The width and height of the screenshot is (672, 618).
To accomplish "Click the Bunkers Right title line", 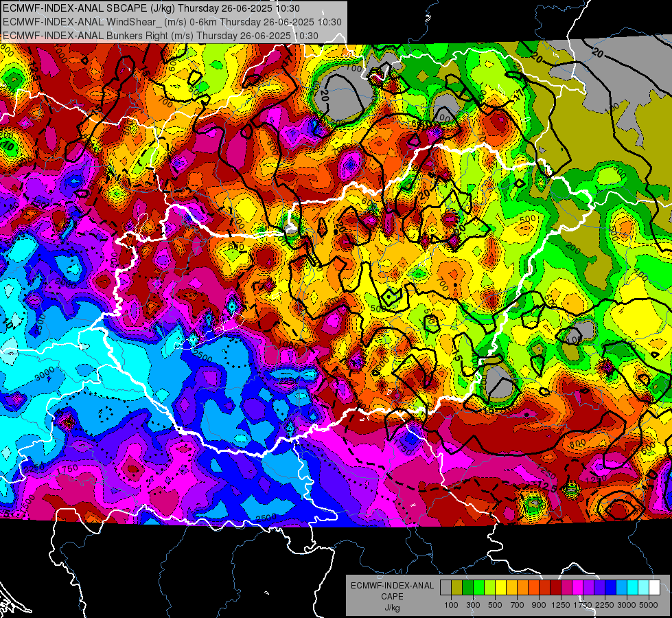I will [161, 36].
